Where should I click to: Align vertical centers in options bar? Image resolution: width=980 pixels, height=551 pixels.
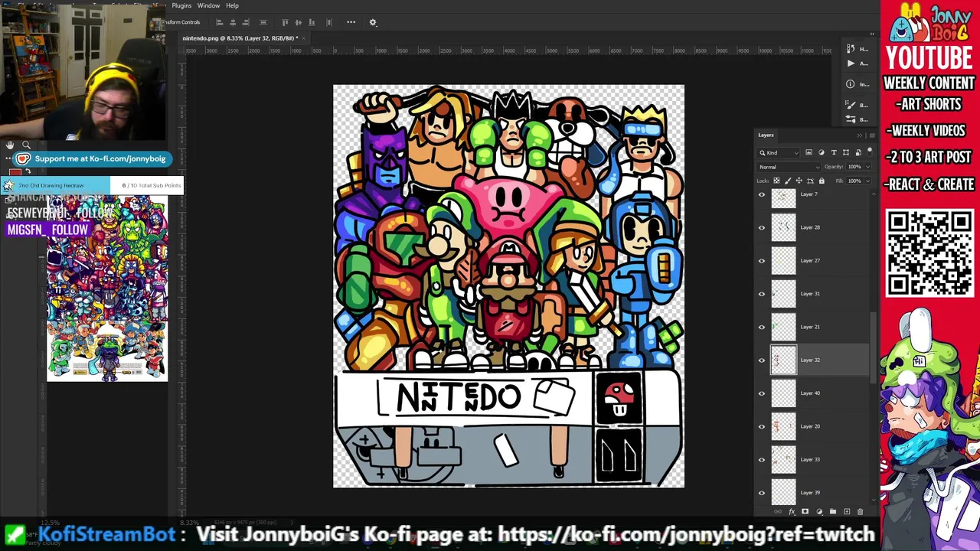point(299,22)
